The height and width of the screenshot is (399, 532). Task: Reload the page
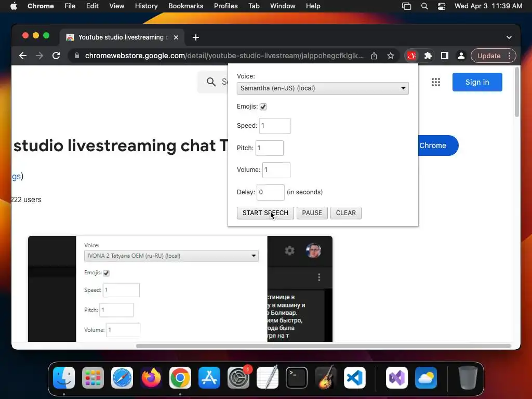pyautogui.click(x=56, y=56)
